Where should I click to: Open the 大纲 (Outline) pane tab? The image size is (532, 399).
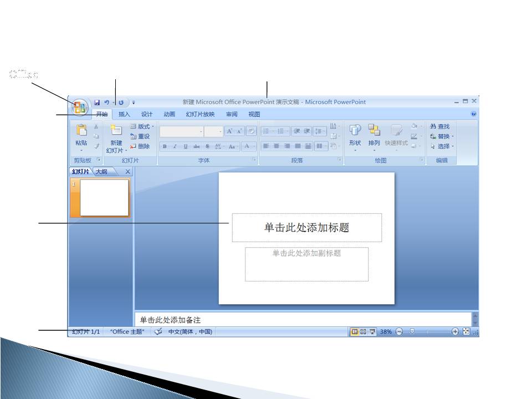101,172
